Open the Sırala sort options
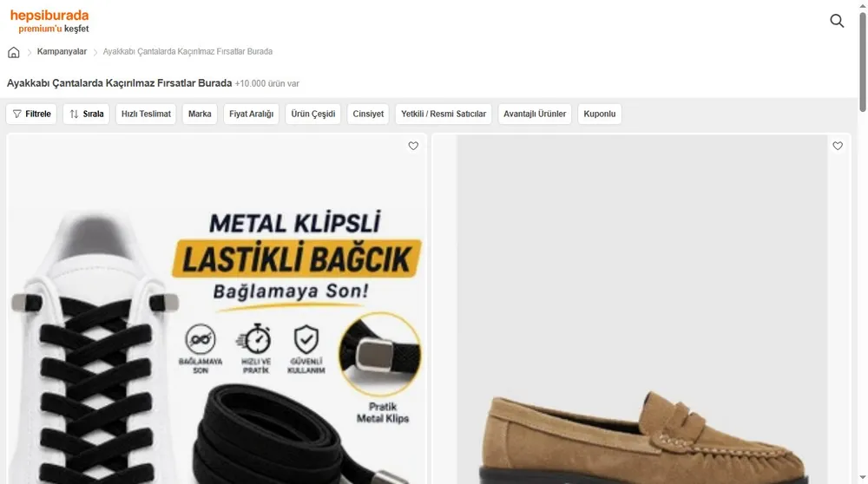 pos(86,114)
